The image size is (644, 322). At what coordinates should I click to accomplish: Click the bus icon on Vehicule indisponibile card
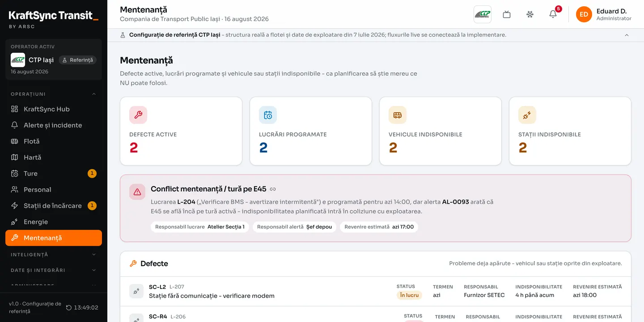[x=398, y=115]
